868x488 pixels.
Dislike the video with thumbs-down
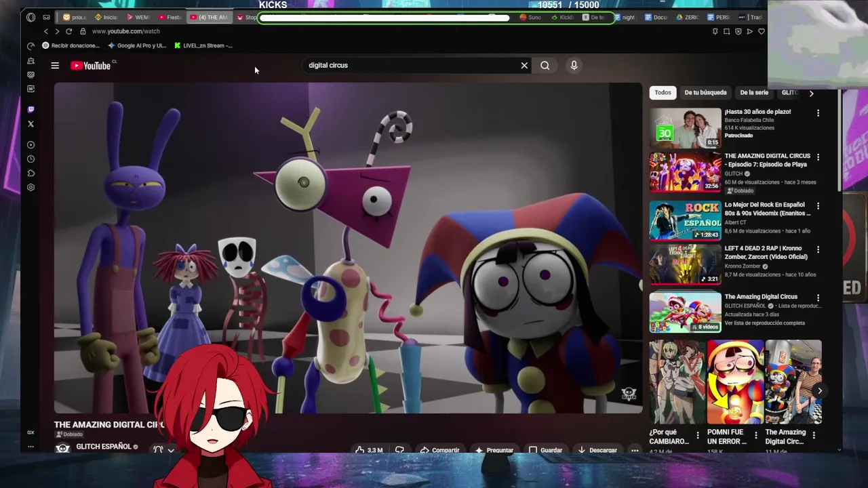coord(399,450)
